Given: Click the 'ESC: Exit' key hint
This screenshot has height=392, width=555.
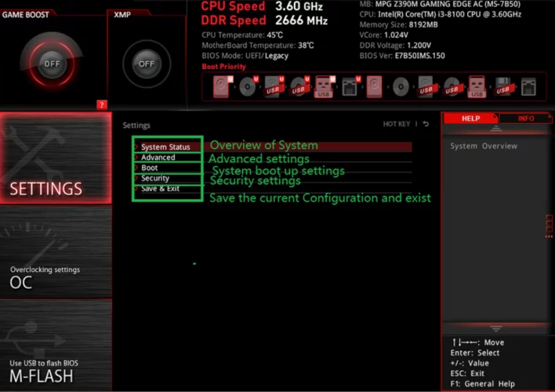Looking at the screenshot, I should click(467, 374).
